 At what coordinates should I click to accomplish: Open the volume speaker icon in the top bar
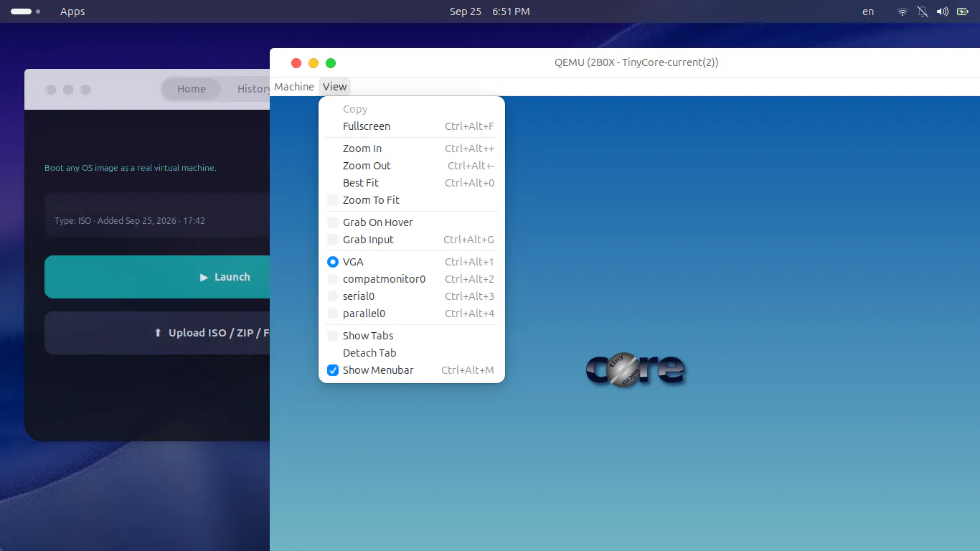(x=943, y=11)
